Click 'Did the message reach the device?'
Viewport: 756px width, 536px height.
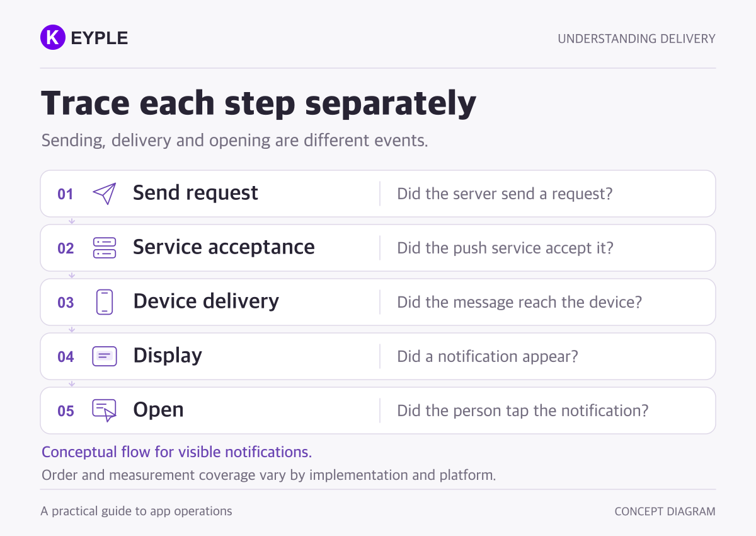pos(520,302)
